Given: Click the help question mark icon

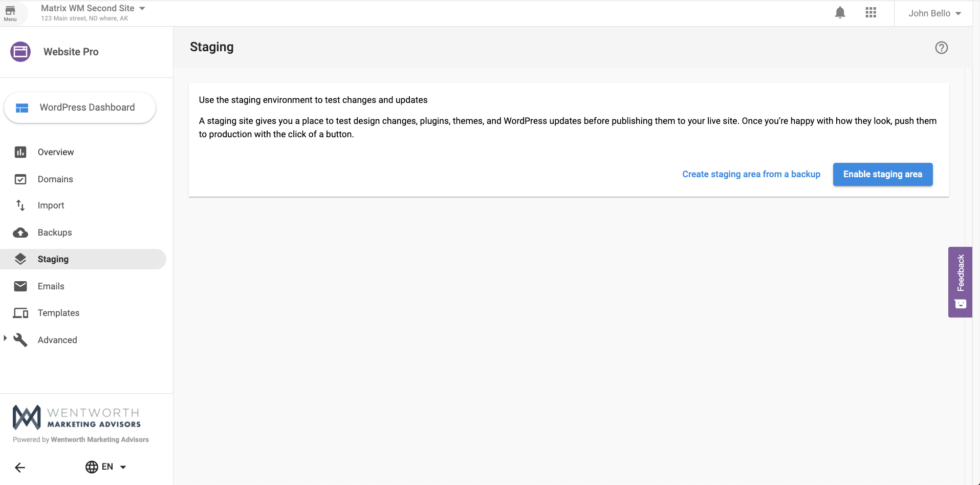Looking at the screenshot, I should pyautogui.click(x=941, y=48).
